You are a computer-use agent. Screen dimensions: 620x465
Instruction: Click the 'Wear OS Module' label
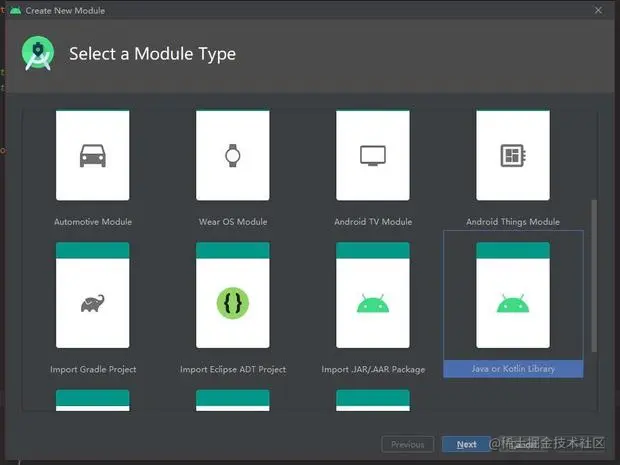[233, 222]
